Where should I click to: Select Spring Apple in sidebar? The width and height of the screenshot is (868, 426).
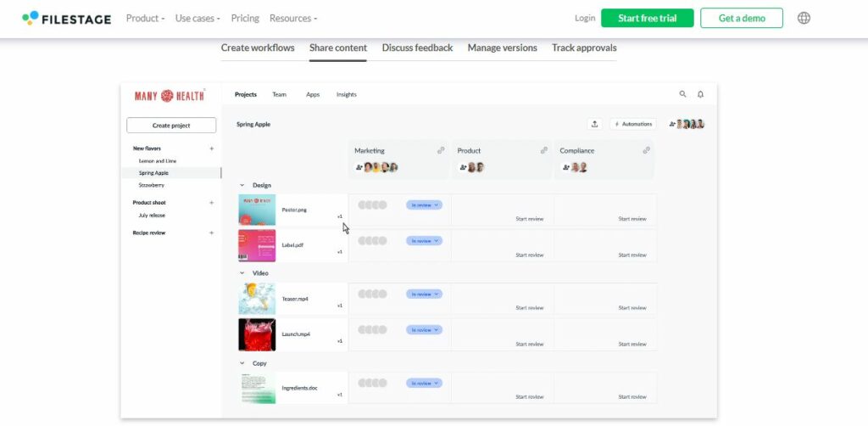point(154,173)
